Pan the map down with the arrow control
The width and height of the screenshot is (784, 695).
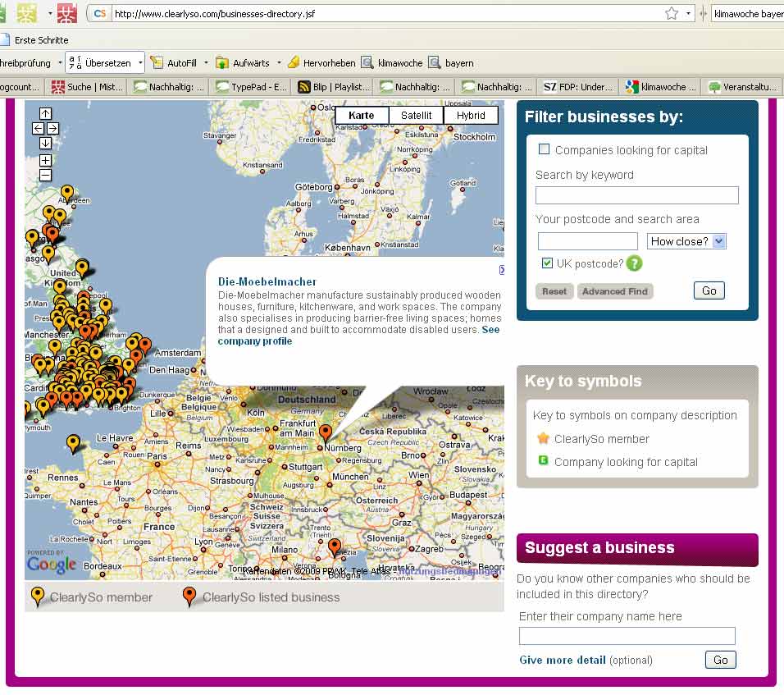pos(45,143)
